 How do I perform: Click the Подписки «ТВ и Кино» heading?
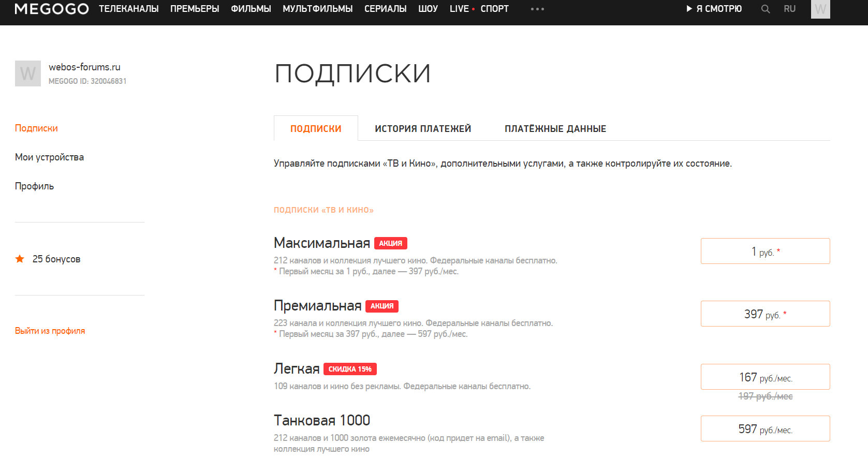pos(323,210)
